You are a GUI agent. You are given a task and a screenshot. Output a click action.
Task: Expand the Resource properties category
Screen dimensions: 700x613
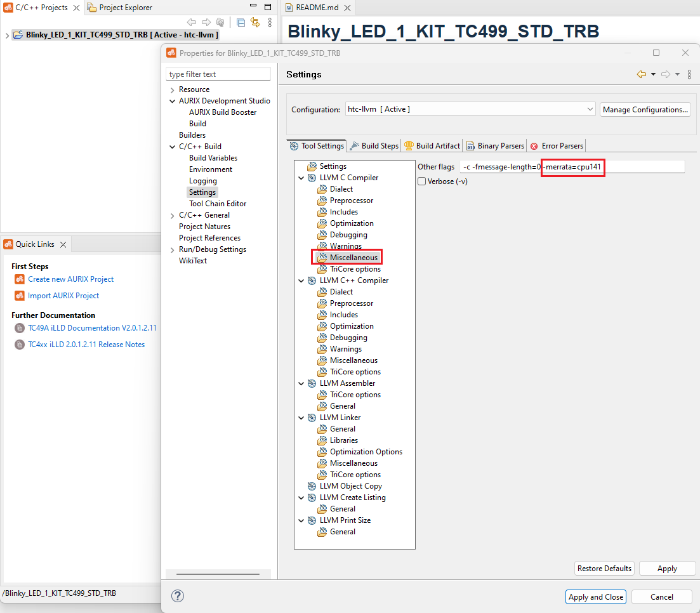(x=172, y=89)
